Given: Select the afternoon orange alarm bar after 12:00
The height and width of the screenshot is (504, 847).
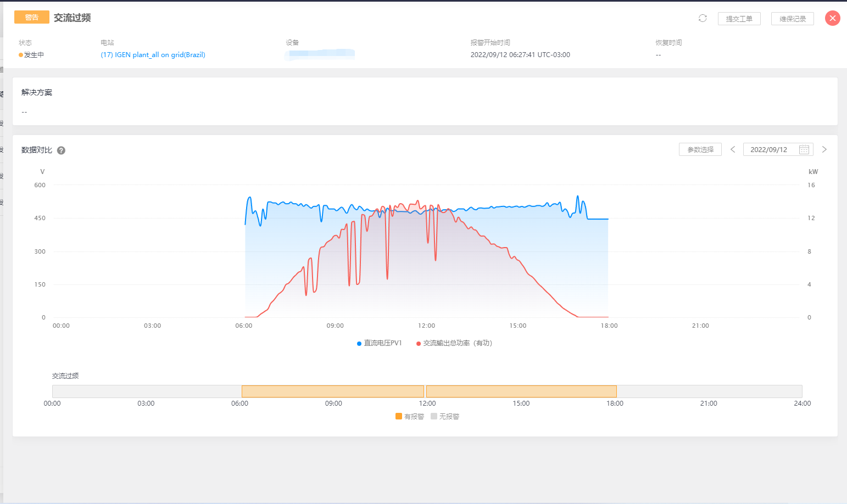Looking at the screenshot, I should pos(521,391).
